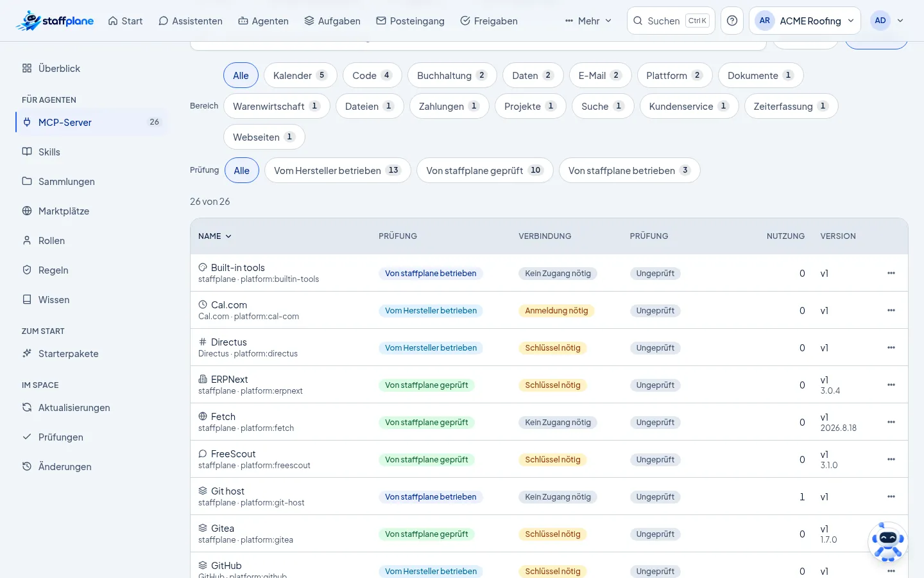Filter by Buchhaltung area chip

point(452,75)
